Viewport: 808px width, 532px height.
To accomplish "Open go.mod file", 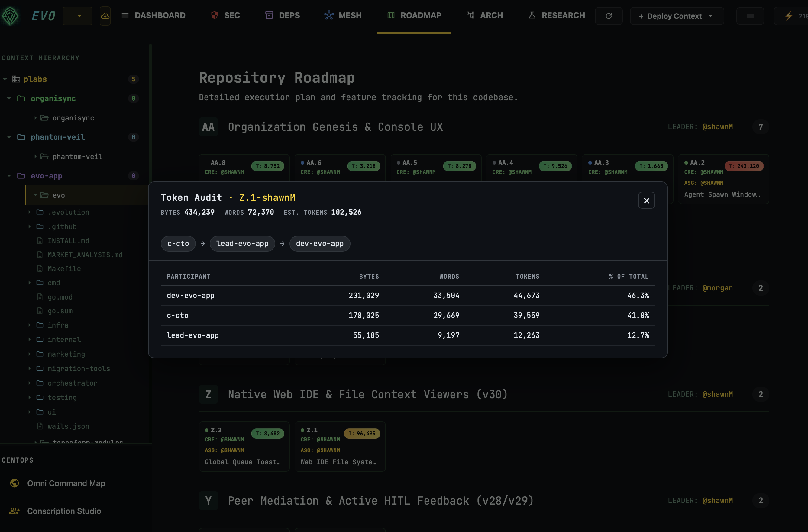I will (60, 297).
